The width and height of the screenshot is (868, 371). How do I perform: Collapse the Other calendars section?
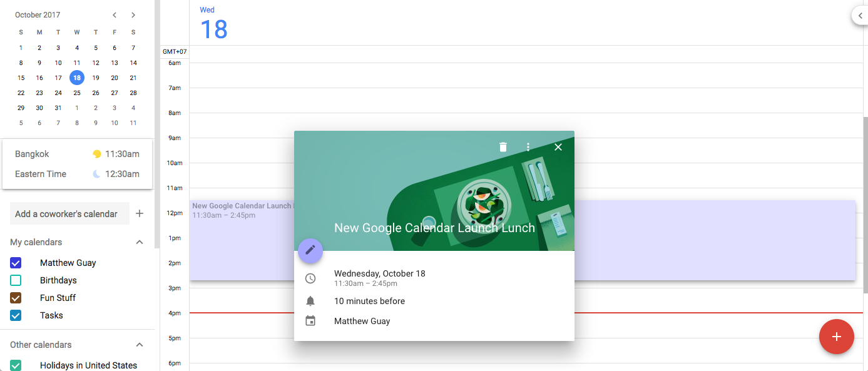tap(140, 345)
